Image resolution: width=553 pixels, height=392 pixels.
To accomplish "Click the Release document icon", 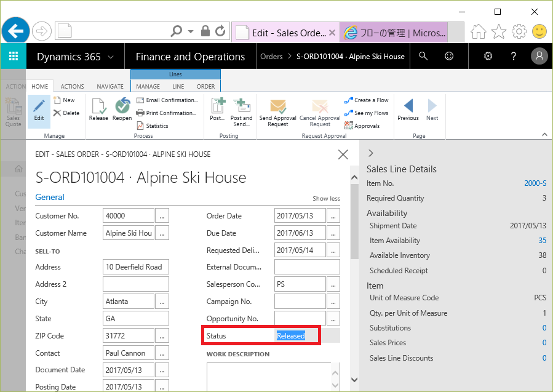I will click(x=98, y=110).
